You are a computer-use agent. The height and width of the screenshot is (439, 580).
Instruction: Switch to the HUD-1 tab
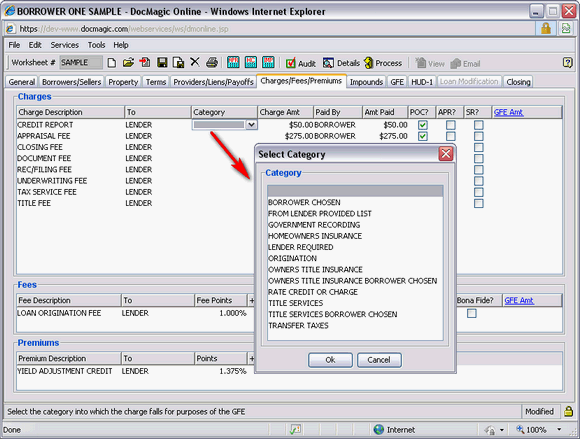422,82
